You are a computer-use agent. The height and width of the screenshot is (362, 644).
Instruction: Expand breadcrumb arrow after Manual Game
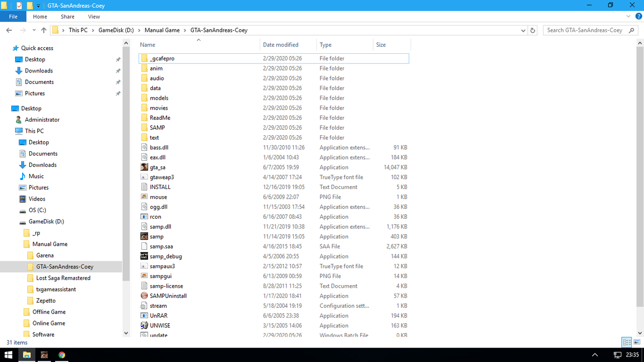[x=185, y=30]
